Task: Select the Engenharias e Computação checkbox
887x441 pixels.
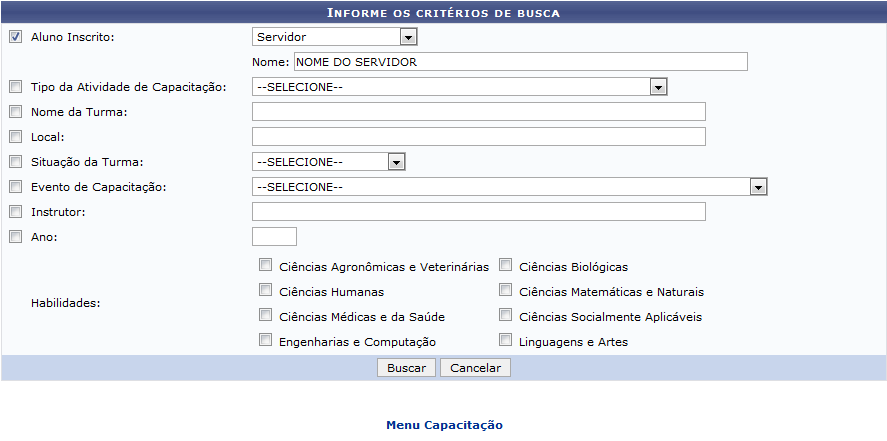Action: 265,340
